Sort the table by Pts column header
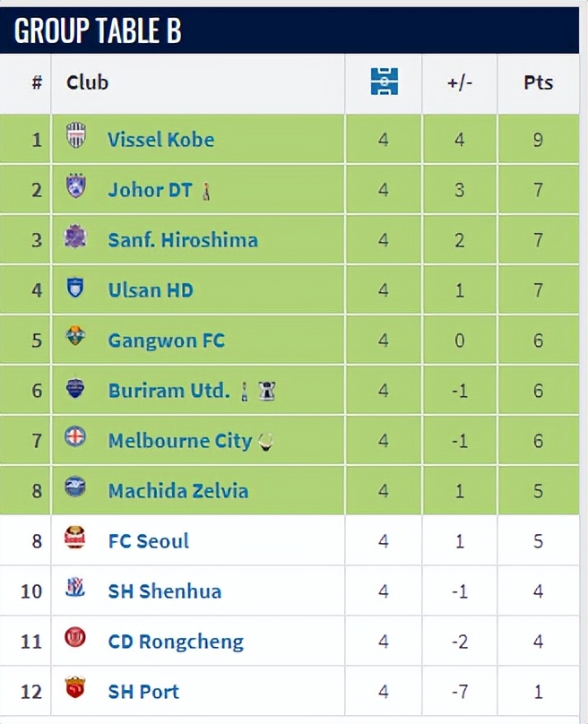 [538, 83]
